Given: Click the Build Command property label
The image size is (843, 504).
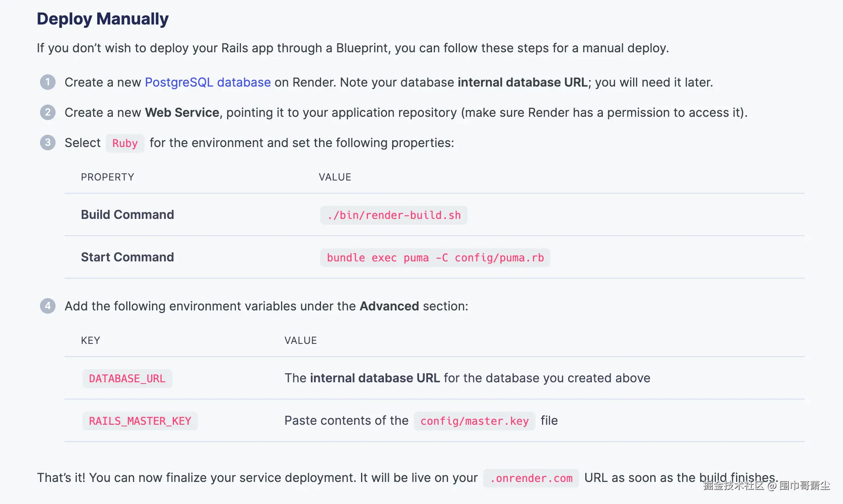Looking at the screenshot, I should point(127,214).
